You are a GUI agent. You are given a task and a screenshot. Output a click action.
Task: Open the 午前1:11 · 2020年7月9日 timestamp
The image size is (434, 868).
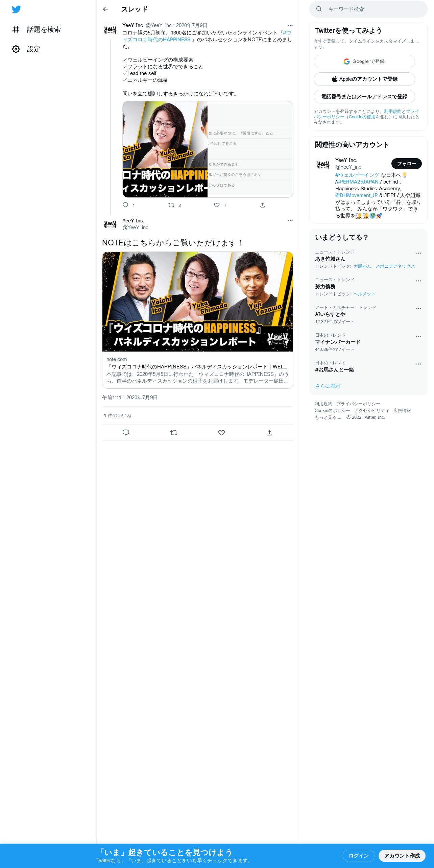pos(130,397)
